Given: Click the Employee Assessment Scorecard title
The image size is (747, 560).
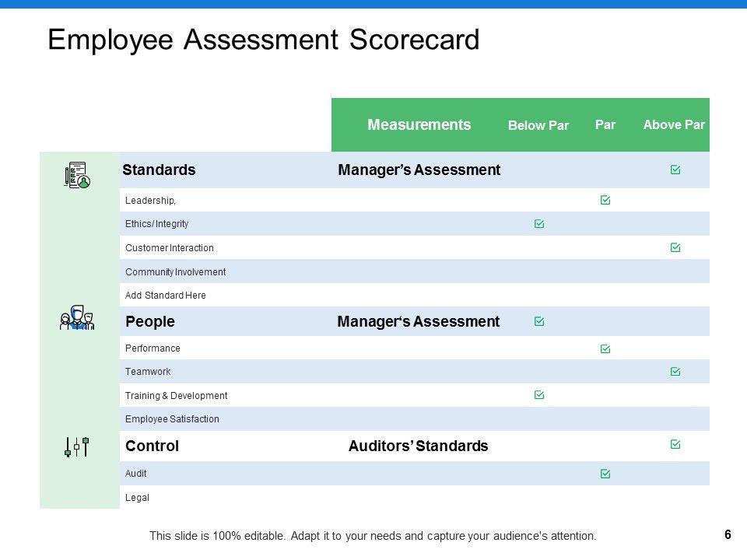Looking at the screenshot, I should click(263, 40).
